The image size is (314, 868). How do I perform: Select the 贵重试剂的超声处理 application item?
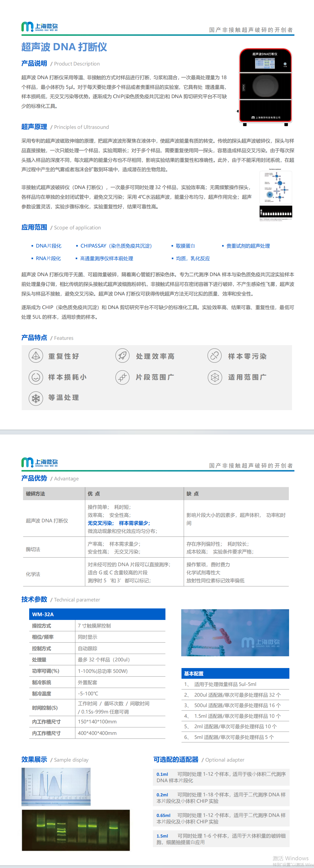(x=248, y=246)
